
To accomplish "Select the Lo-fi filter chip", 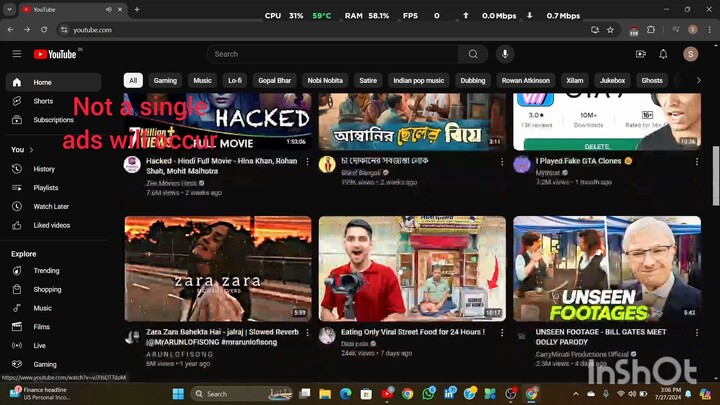I will pos(235,80).
